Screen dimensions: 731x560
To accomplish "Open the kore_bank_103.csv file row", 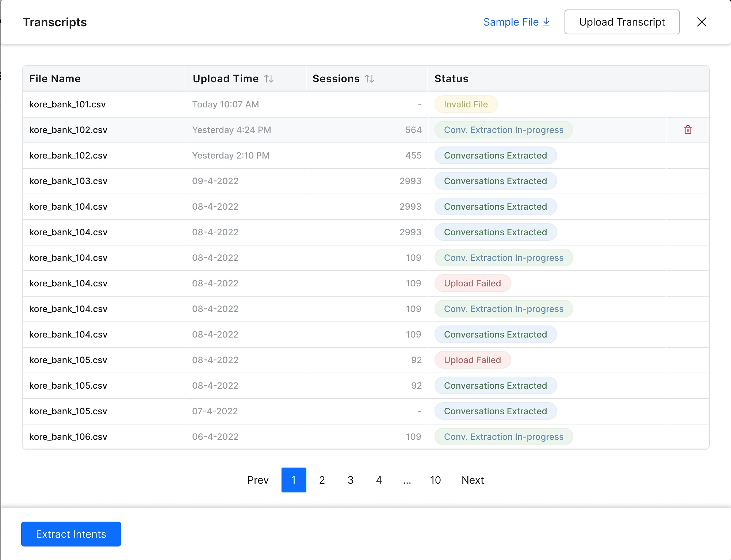I will [x=68, y=181].
